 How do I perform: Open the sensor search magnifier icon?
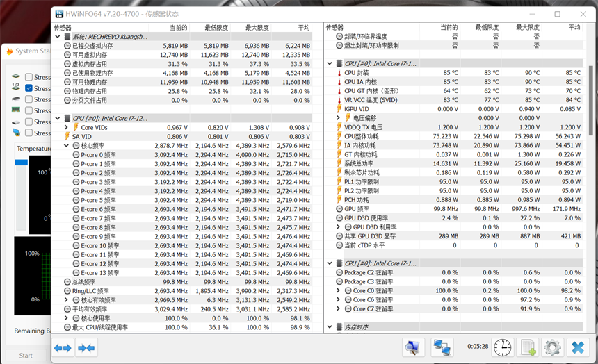click(412, 347)
